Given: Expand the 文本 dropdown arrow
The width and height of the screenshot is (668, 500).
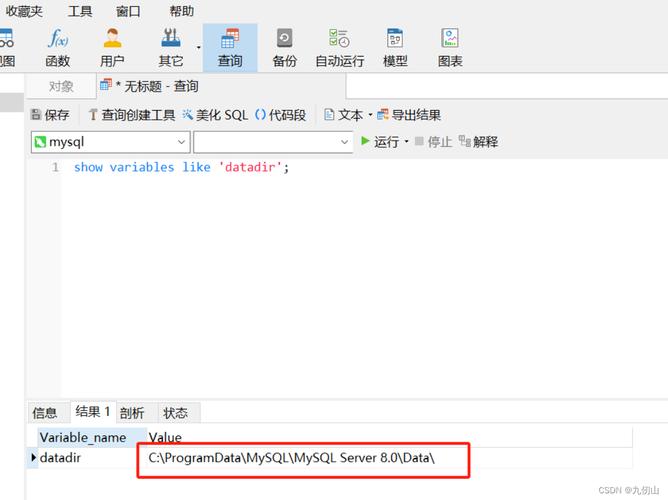Looking at the screenshot, I should tap(370, 115).
